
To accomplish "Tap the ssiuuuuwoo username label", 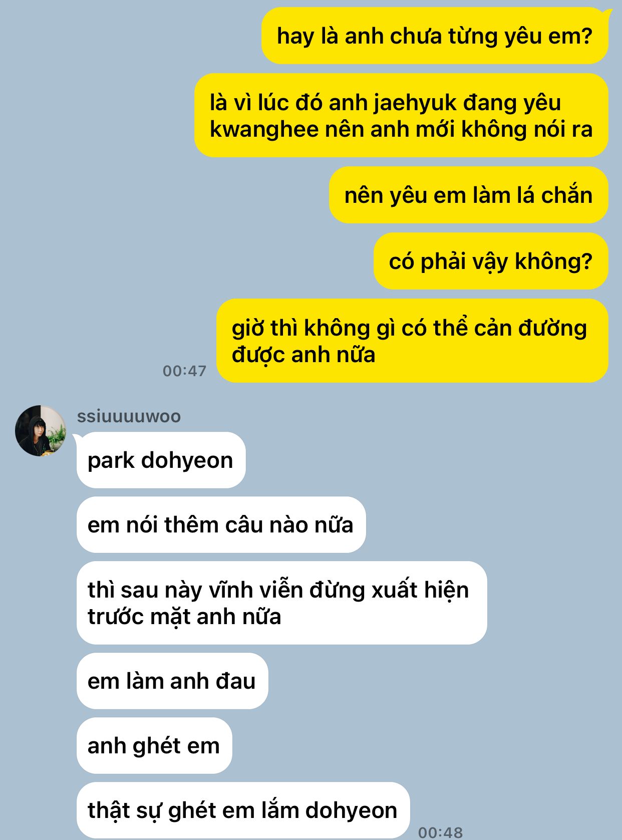I will (x=129, y=416).
